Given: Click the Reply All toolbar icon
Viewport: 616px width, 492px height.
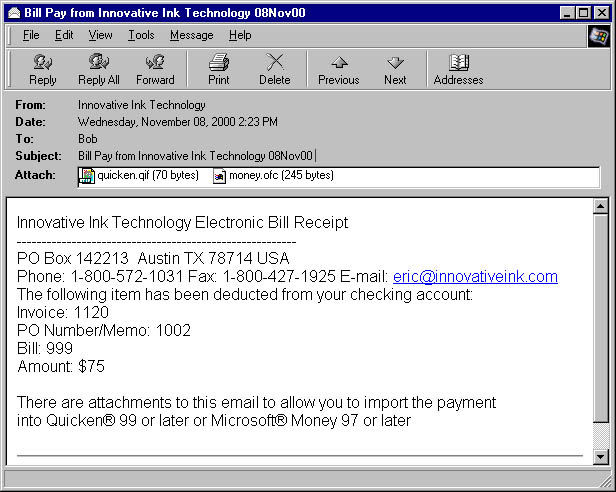Looking at the screenshot, I should [99, 69].
